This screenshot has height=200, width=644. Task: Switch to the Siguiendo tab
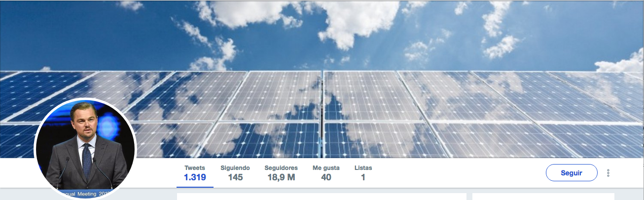point(235,173)
